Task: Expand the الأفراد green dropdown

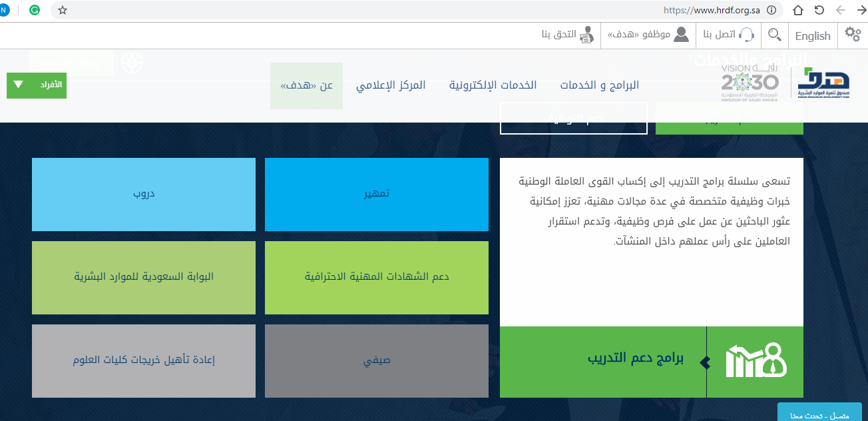Action: 37,85
